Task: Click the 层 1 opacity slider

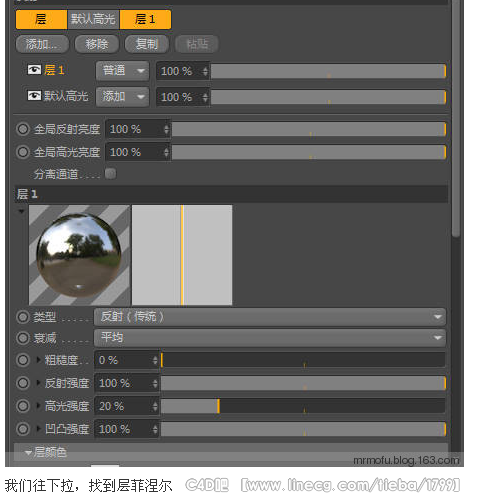Action: (328, 71)
